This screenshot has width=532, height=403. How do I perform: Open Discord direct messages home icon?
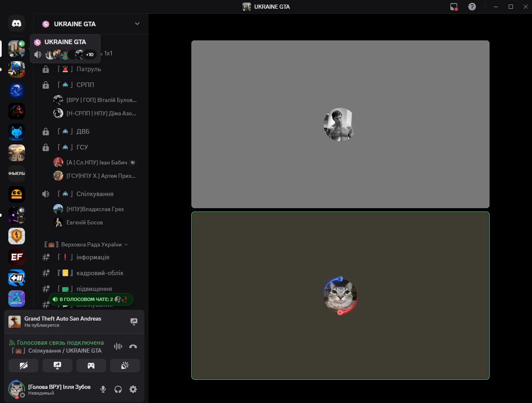pos(17,24)
